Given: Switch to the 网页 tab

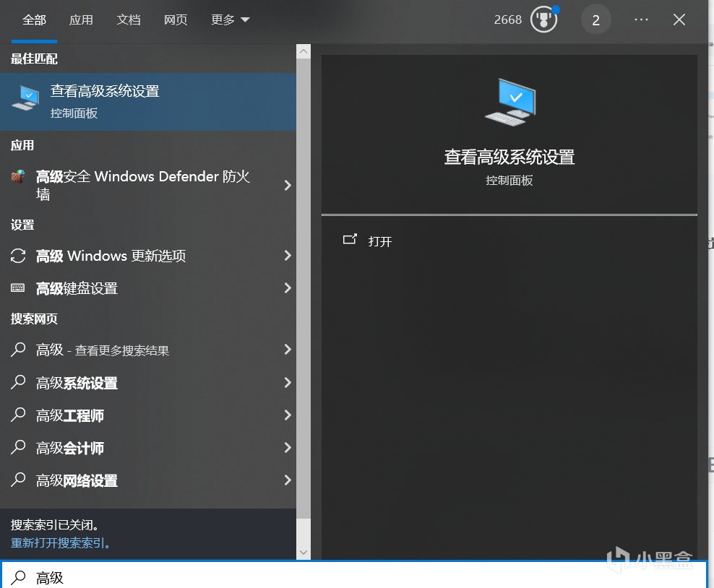Looking at the screenshot, I should pos(176,20).
